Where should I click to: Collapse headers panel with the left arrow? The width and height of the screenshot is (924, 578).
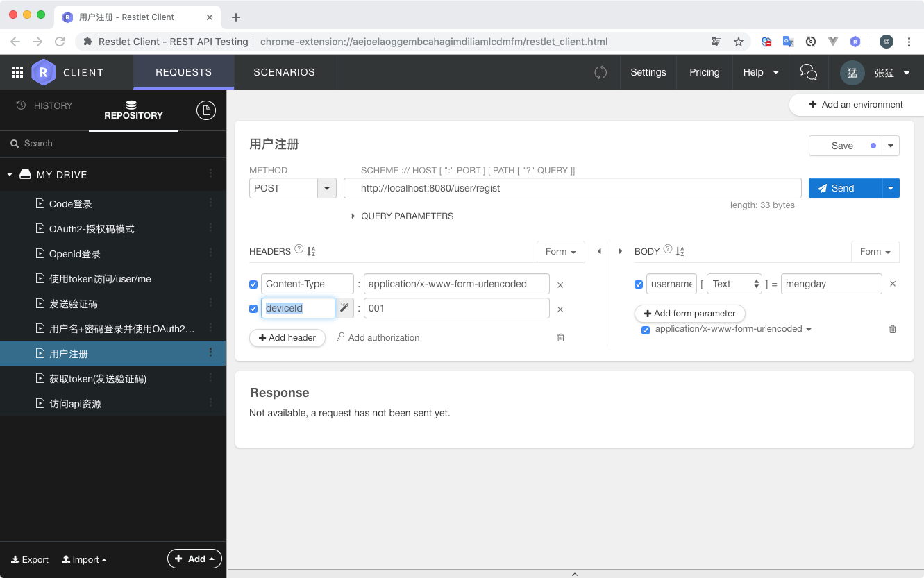coord(599,251)
